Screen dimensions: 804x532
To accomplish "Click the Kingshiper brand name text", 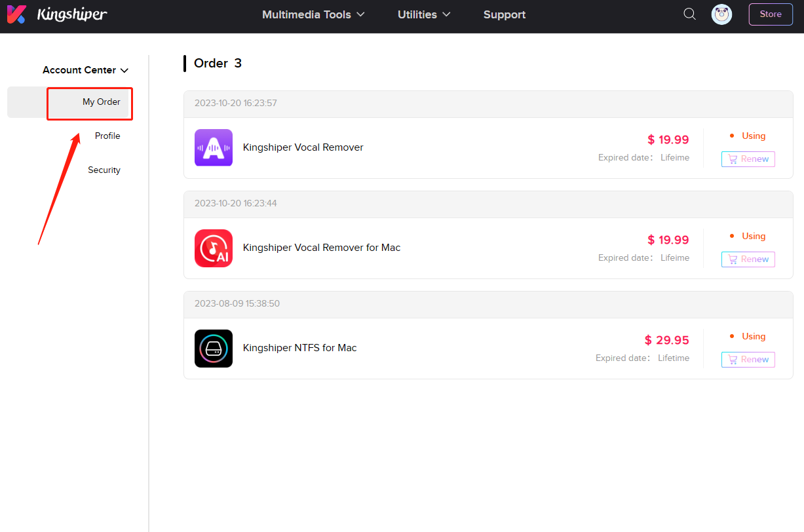I will [72, 14].
